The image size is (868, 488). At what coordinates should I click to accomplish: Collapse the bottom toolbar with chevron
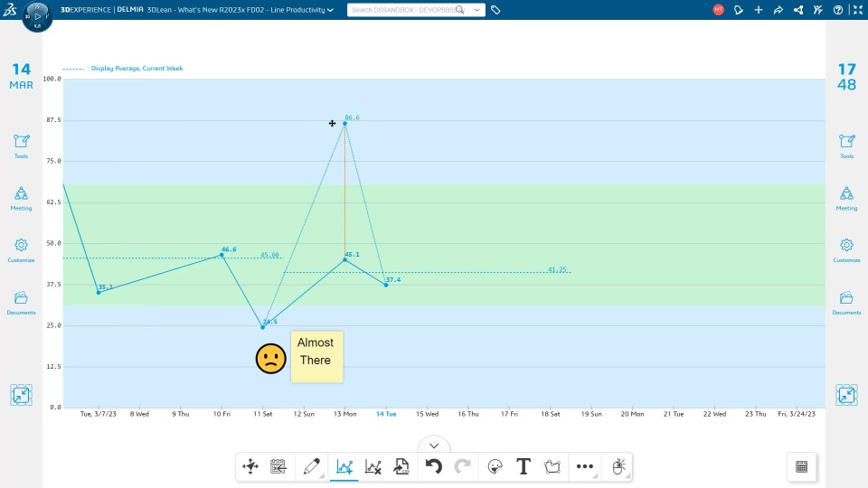tap(434, 446)
